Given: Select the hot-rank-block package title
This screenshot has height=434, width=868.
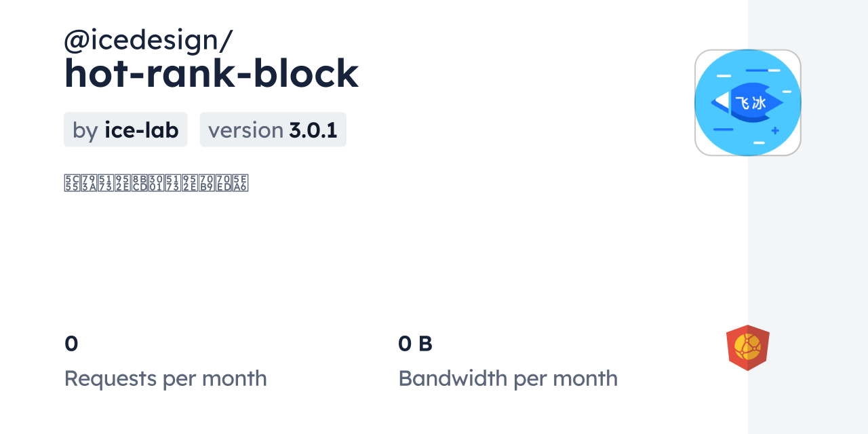Looking at the screenshot, I should pos(211,73).
